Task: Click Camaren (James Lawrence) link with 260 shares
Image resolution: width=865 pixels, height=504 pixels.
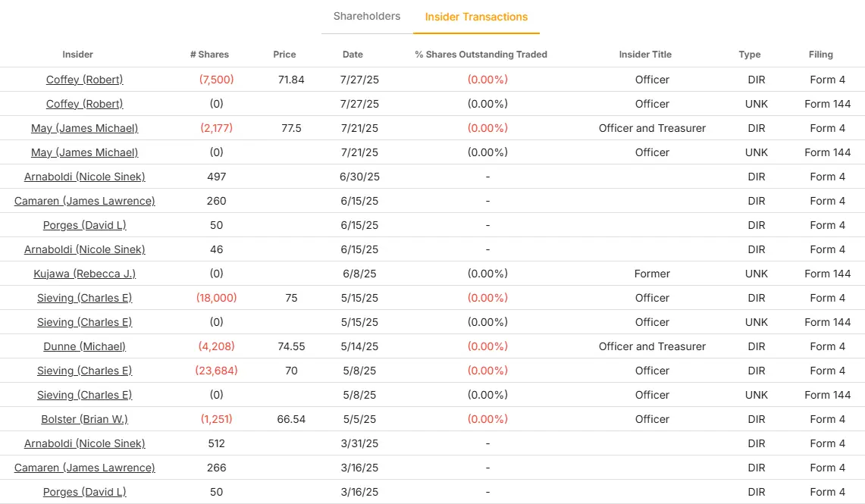Action: (x=85, y=201)
